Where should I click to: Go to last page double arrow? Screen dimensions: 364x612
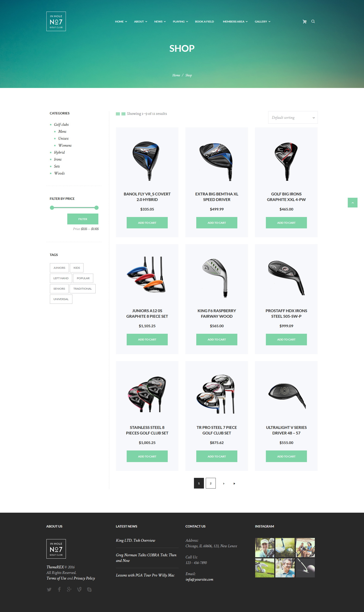pyautogui.click(x=234, y=483)
